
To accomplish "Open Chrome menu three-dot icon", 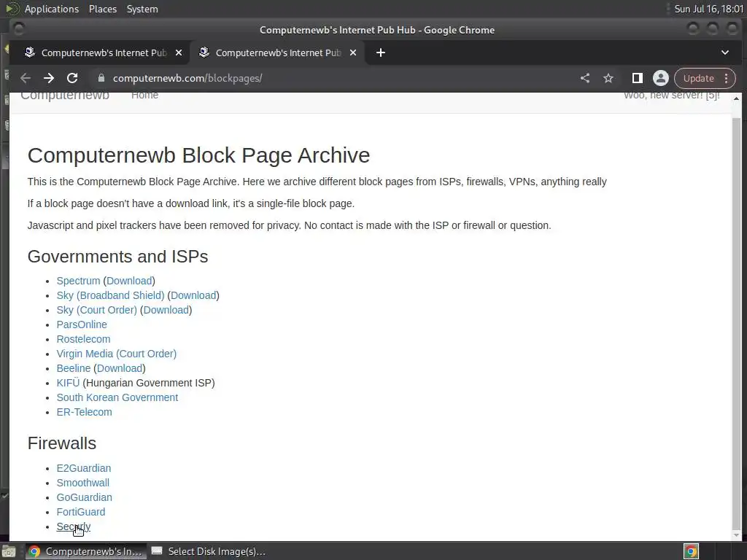I will pos(727,78).
